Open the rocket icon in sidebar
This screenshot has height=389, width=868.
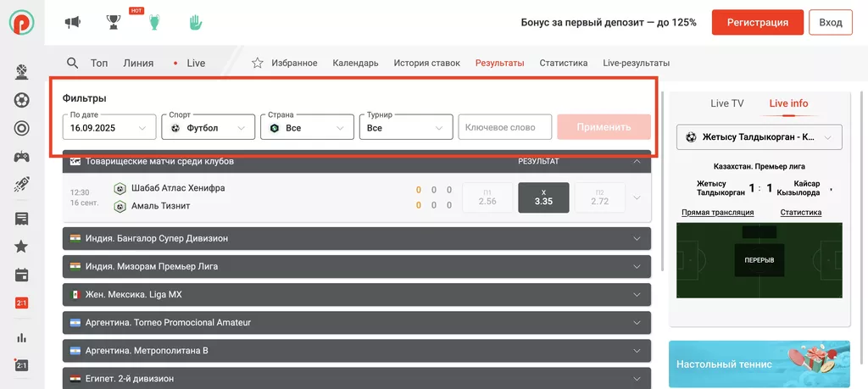click(22, 186)
